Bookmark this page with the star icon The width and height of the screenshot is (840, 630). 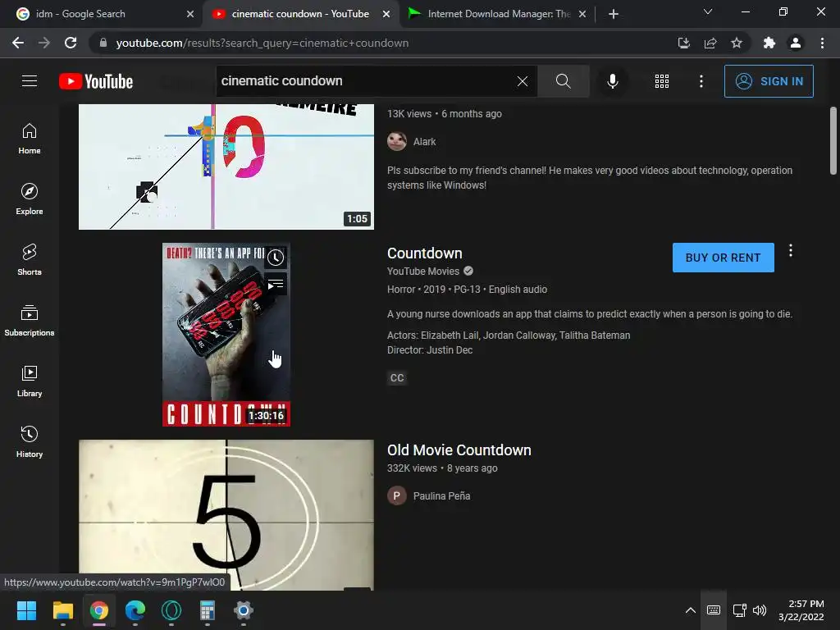pos(737,43)
